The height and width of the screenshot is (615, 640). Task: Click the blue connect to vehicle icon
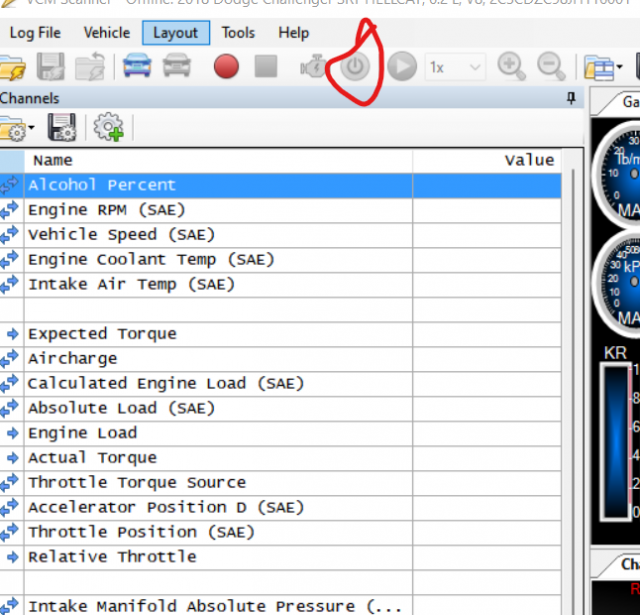[x=135, y=67]
